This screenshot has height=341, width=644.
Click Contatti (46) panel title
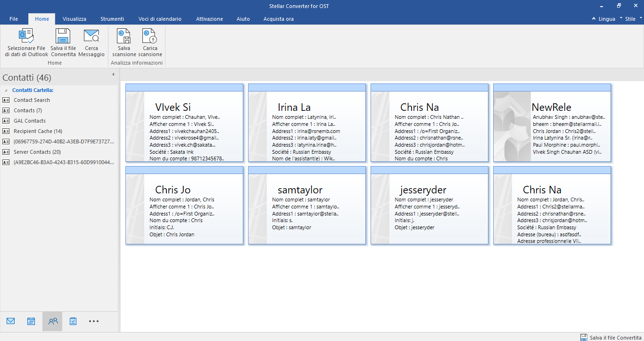coord(27,78)
